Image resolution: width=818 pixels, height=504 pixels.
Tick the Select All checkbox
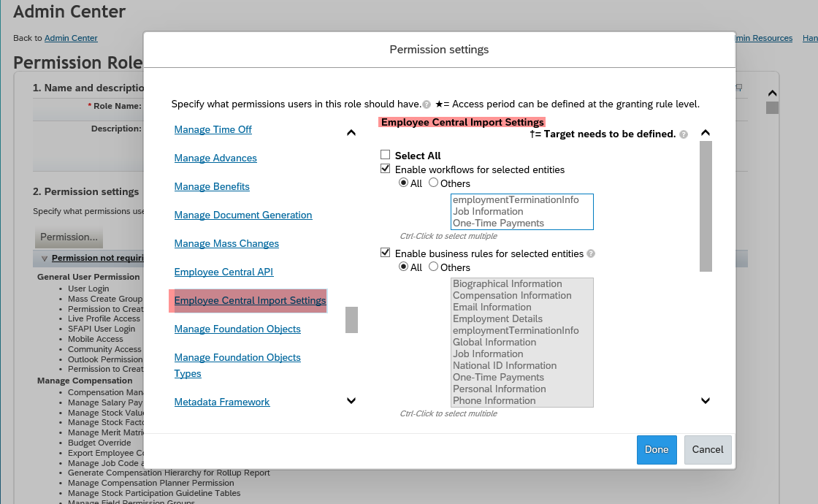[385, 154]
